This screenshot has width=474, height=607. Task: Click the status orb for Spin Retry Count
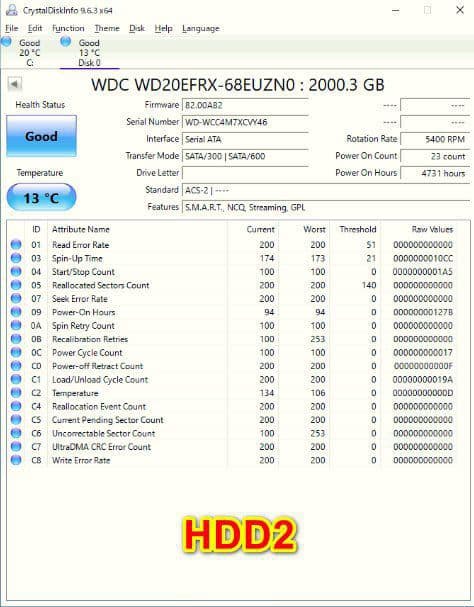point(16,325)
